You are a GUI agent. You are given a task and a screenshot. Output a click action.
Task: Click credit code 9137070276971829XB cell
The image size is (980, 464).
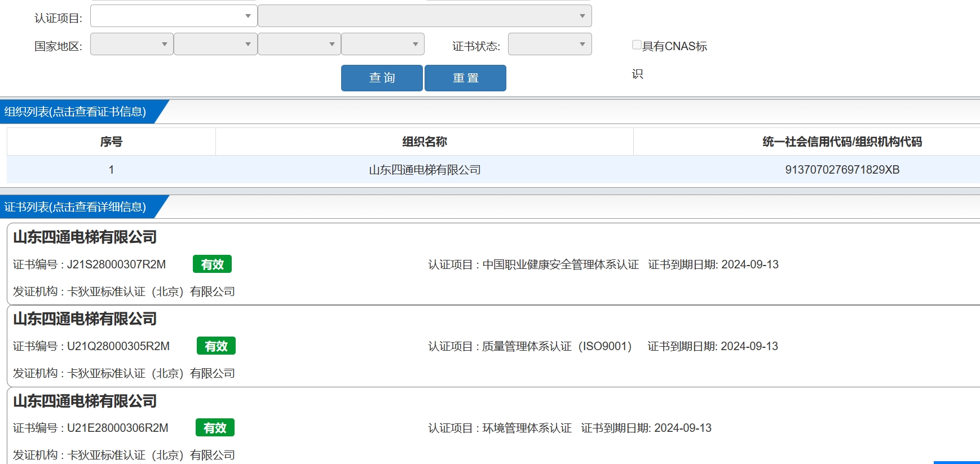[x=842, y=170]
